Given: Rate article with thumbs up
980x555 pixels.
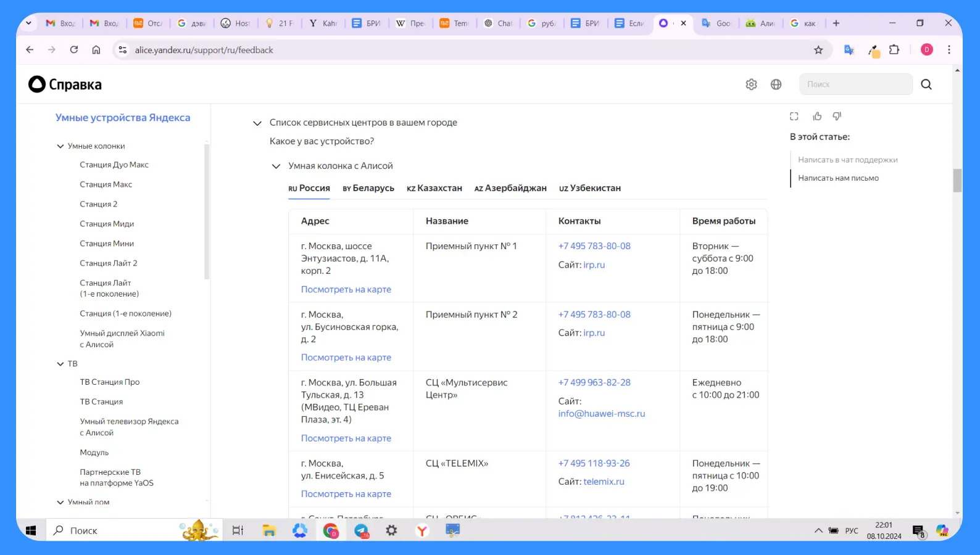Looking at the screenshot, I should (817, 116).
